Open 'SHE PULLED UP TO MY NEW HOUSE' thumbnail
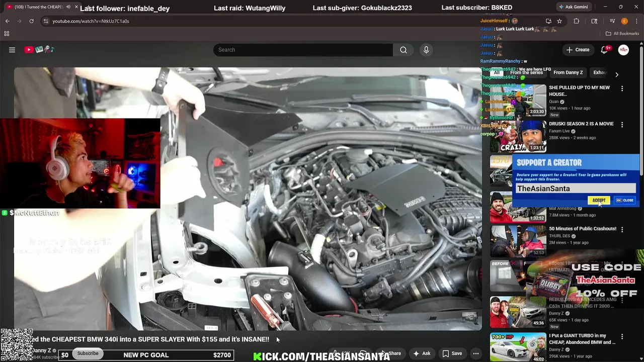Screen dimensions: 644x362 (x=518, y=100)
